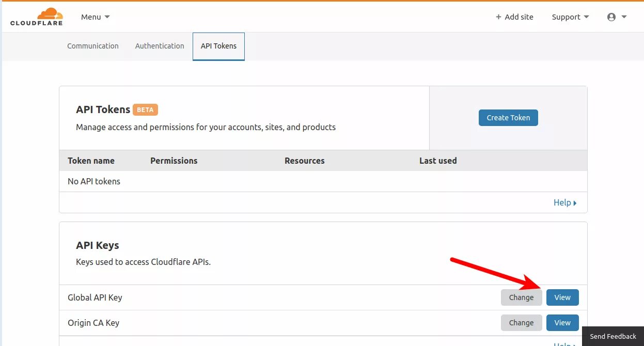Click the BETA badge
644x346 pixels.
pos(145,110)
